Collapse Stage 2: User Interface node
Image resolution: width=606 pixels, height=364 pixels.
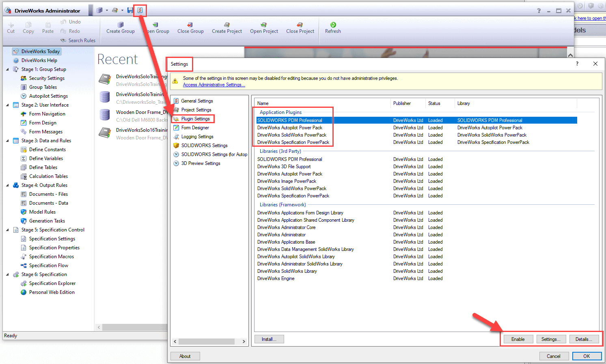7,105
